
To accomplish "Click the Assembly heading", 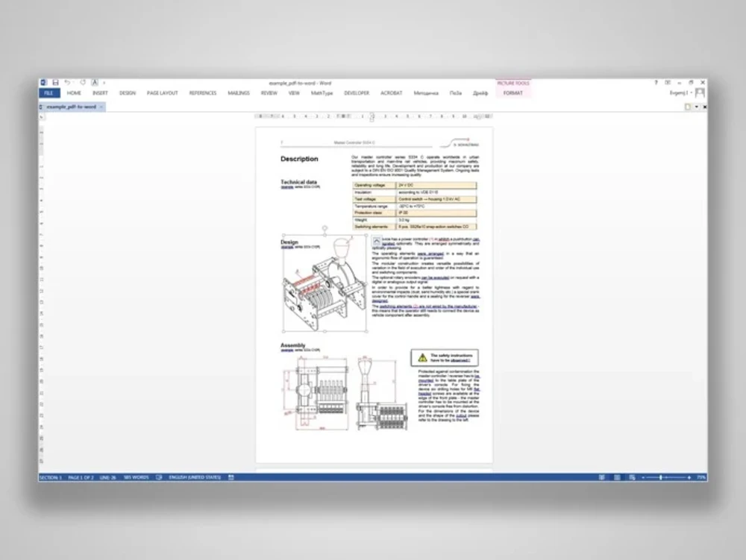I will point(293,345).
